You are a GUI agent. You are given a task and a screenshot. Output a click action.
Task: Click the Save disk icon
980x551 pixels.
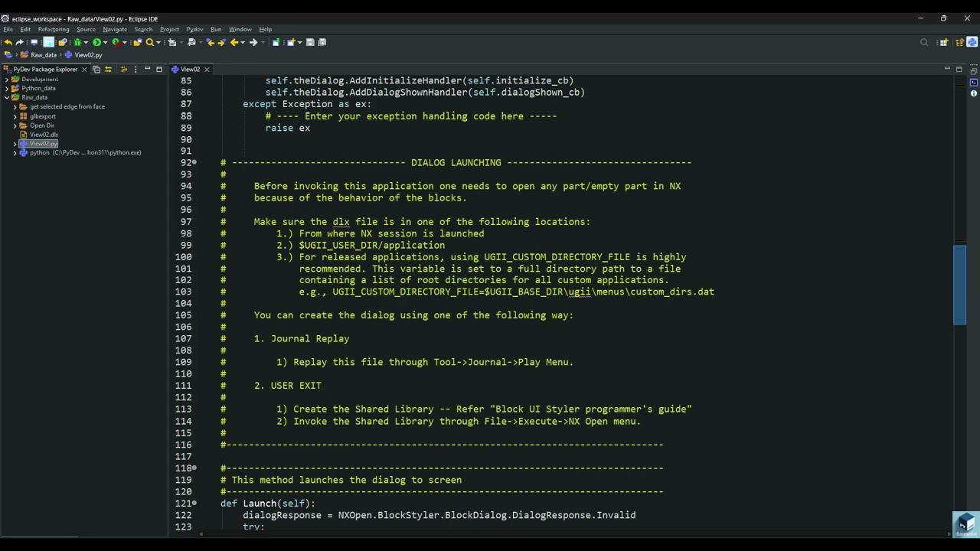[310, 42]
